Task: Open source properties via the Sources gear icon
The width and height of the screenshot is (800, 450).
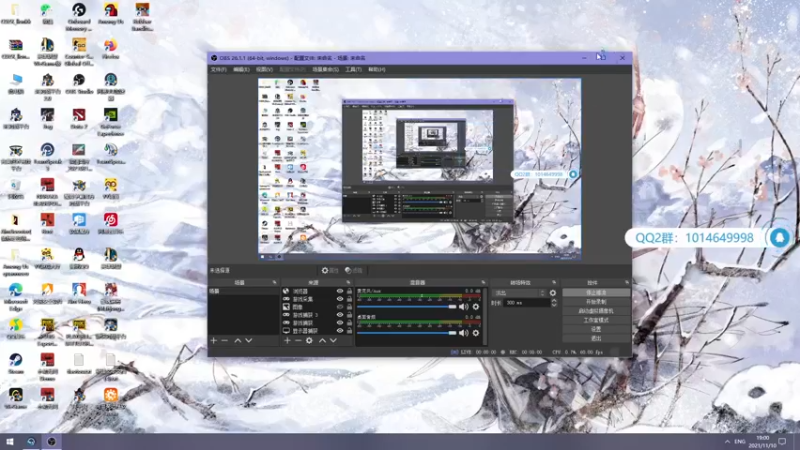Action: 309,340
